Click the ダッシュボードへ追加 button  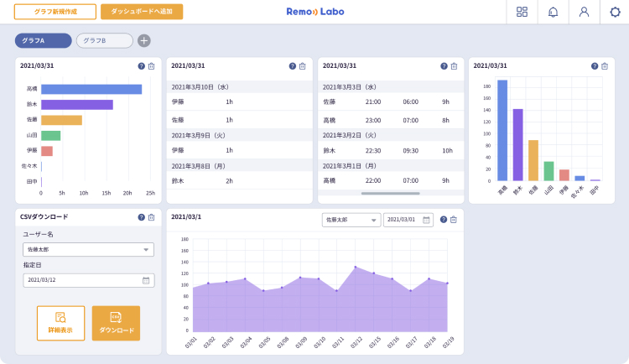pyautogui.click(x=142, y=12)
